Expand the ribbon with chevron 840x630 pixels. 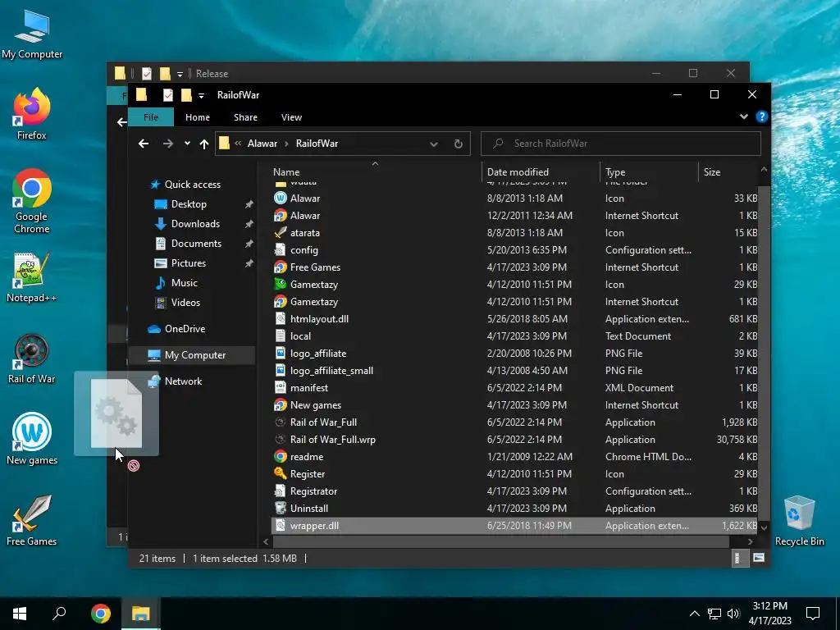(x=743, y=116)
